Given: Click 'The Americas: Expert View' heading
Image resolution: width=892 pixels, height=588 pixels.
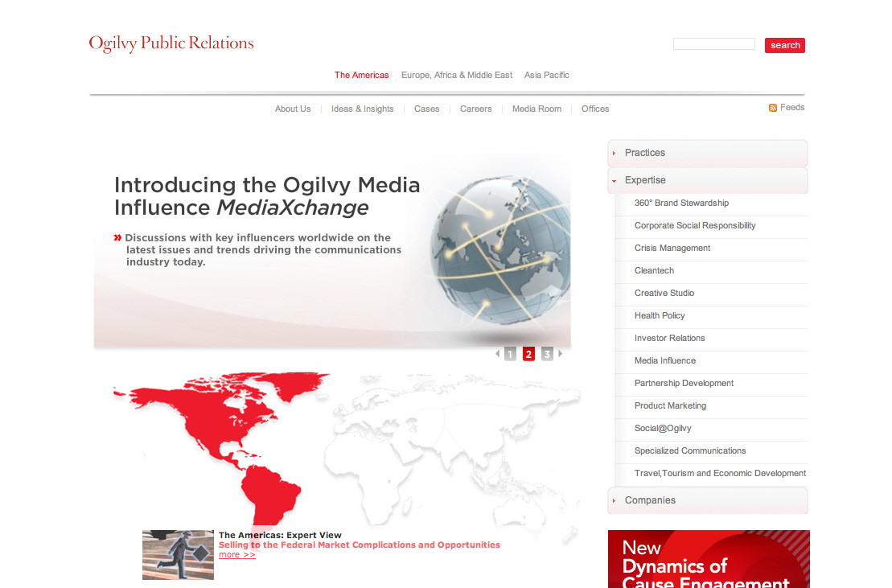Looking at the screenshot, I should [x=280, y=535].
